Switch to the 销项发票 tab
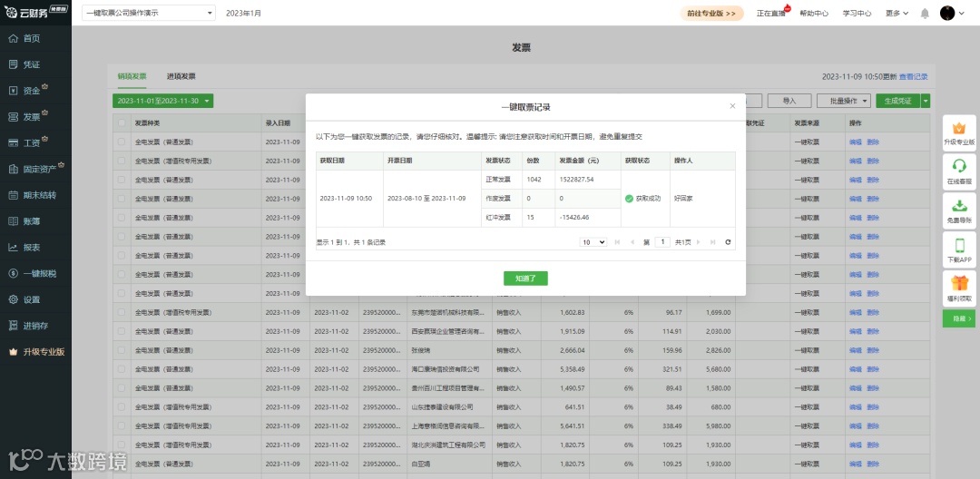The image size is (980, 479). coord(132,76)
